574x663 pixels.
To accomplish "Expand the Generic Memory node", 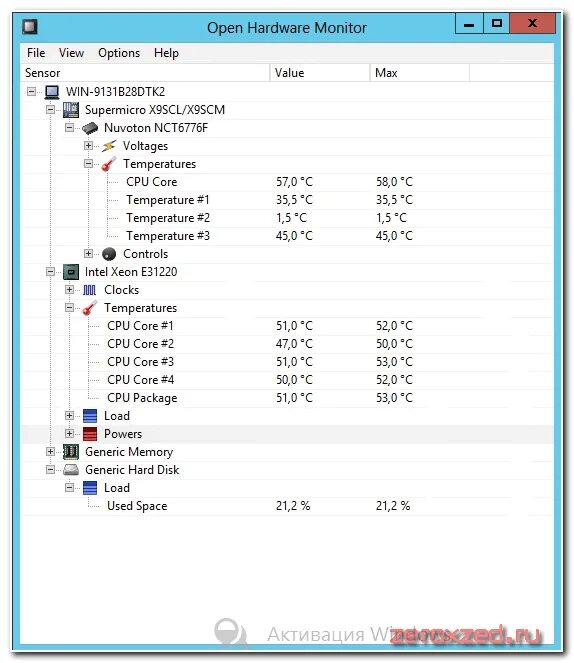I will pos(50,452).
